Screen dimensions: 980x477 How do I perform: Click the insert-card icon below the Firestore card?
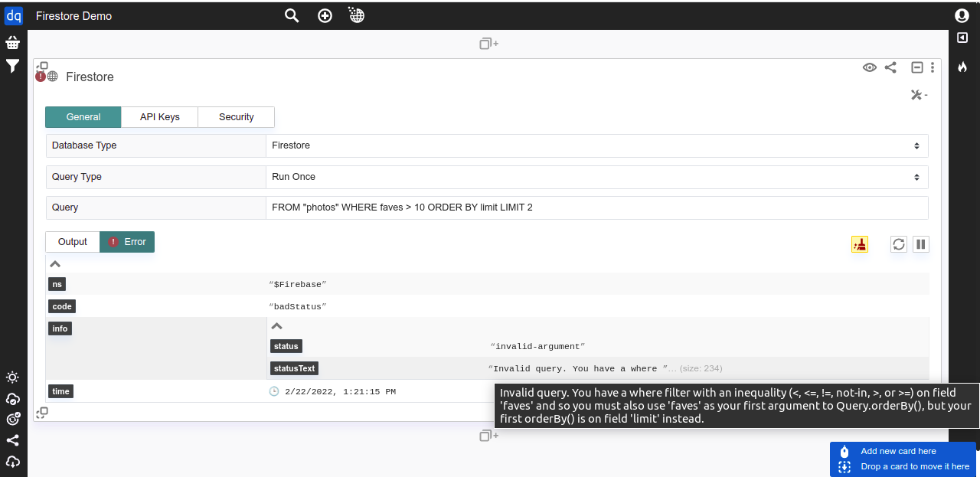pos(488,436)
